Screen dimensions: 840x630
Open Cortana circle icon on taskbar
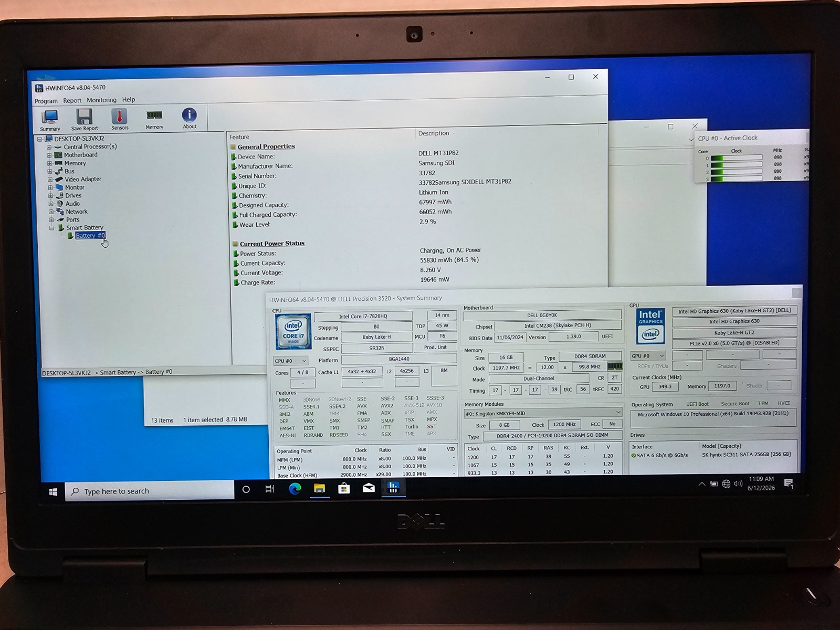tap(246, 489)
